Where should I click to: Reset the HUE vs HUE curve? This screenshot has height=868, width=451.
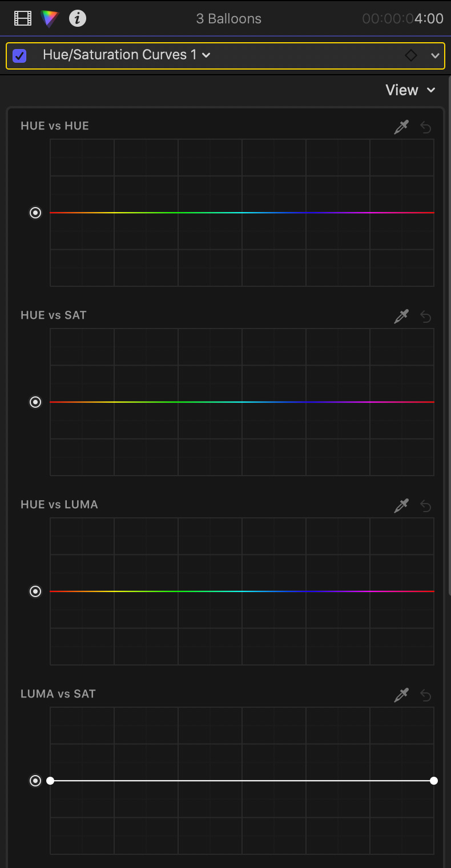pos(426,127)
